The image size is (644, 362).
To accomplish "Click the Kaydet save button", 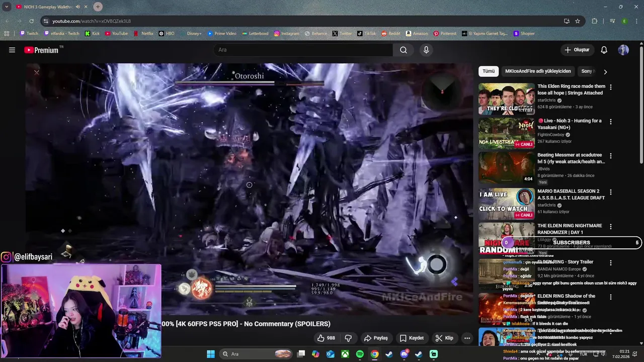I will click(x=412, y=338).
